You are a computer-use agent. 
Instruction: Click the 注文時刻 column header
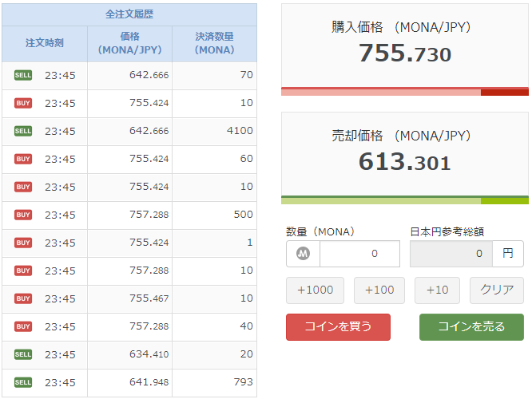click(x=45, y=43)
